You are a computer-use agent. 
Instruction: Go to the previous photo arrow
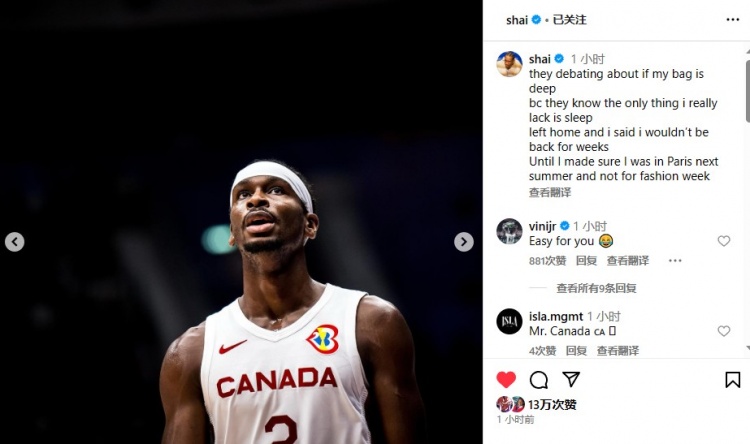point(15,242)
